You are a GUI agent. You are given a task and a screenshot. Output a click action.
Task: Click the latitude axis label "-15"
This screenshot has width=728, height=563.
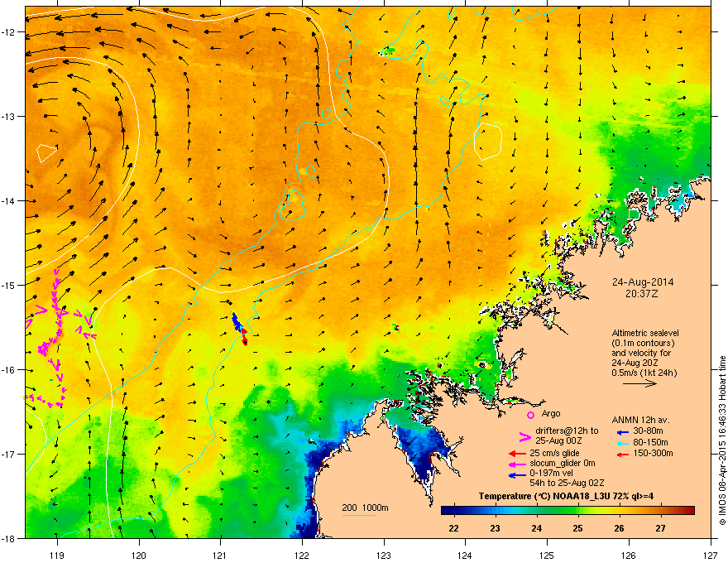click(9, 285)
